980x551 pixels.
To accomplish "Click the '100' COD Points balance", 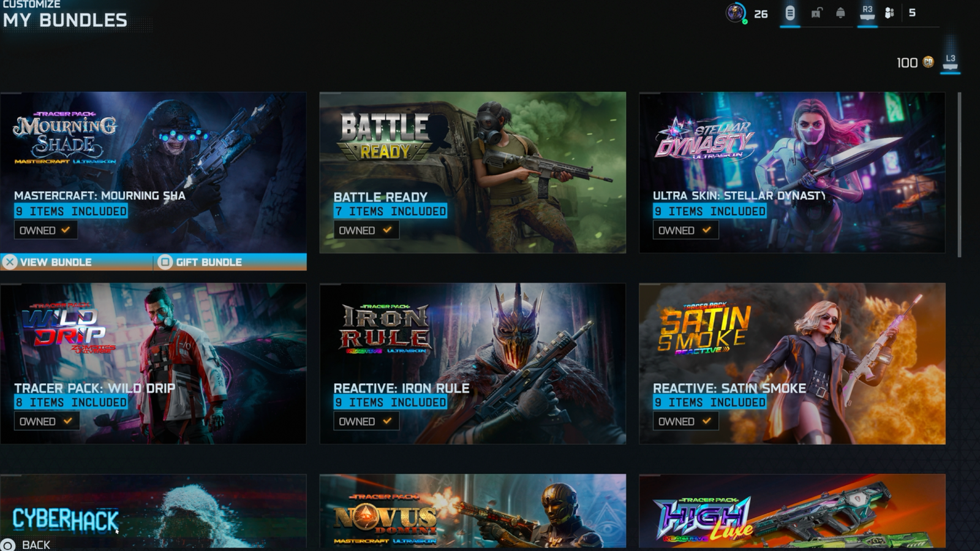I will point(907,63).
